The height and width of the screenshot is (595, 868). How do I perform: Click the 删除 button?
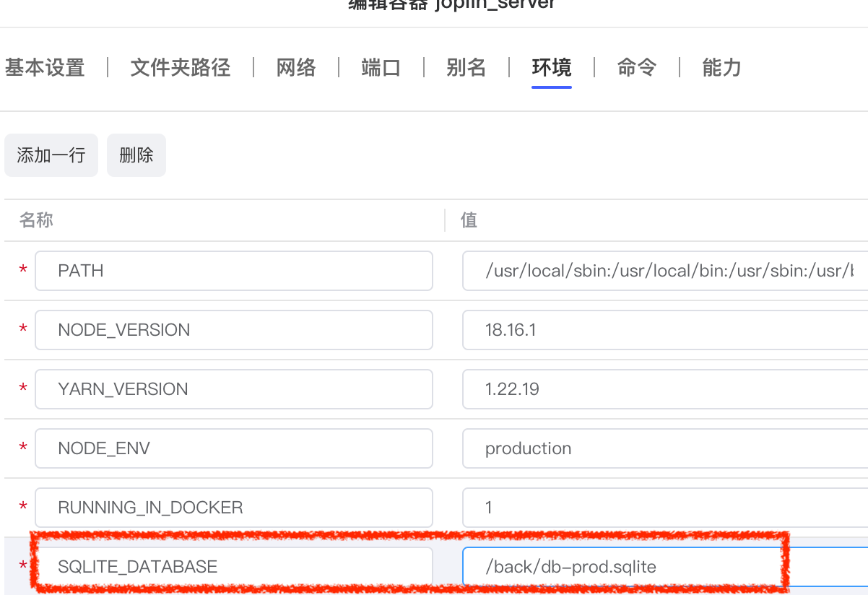[136, 155]
